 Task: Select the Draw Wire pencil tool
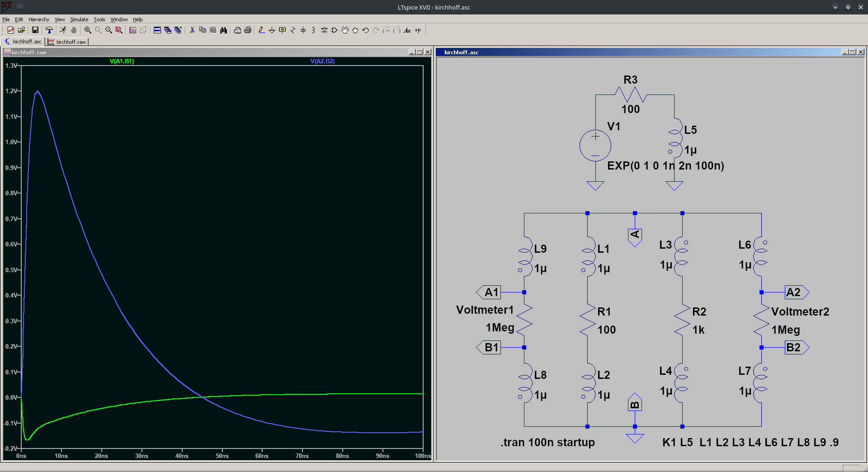[x=261, y=30]
